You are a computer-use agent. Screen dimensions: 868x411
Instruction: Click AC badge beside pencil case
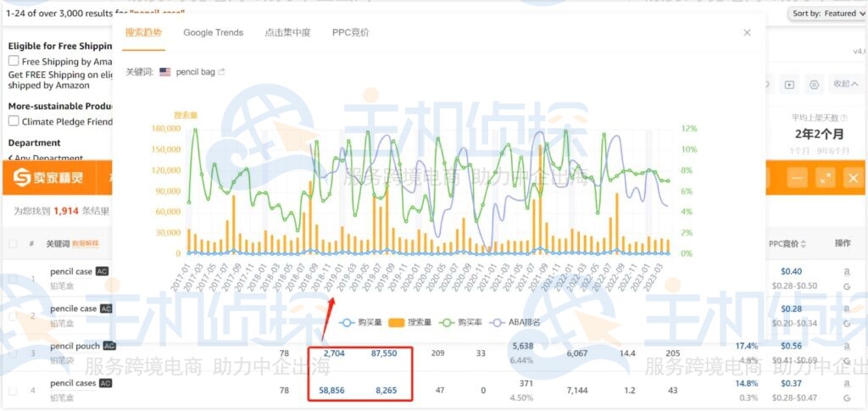click(x=102, y=272)
